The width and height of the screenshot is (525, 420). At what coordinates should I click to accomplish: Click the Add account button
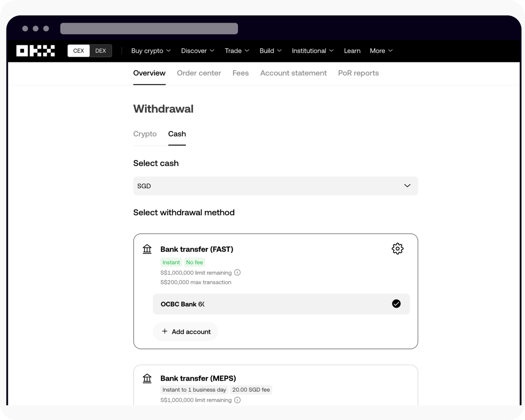185,331
